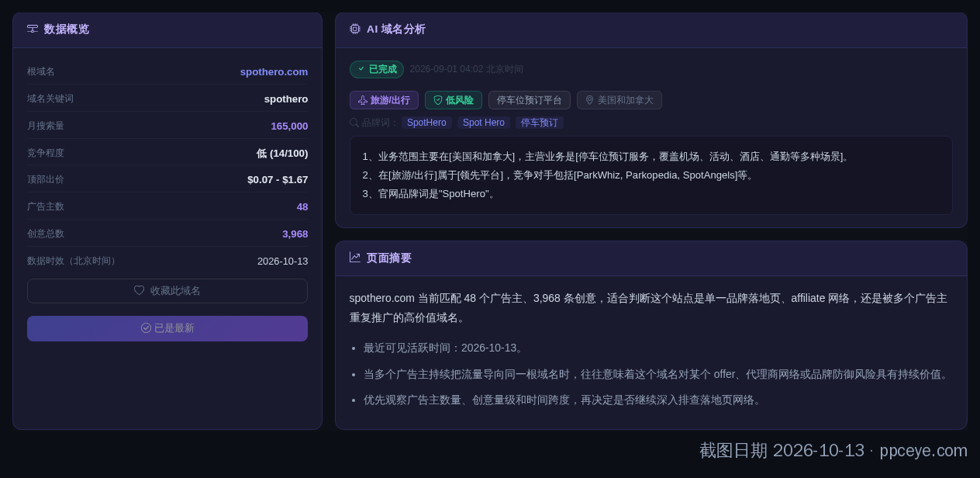Image resolution: width=980 pixels, height=478 pixels.
Task: Click the 页面摘要 chart icon
Action: pyautogui.click(x=355, y=258)
